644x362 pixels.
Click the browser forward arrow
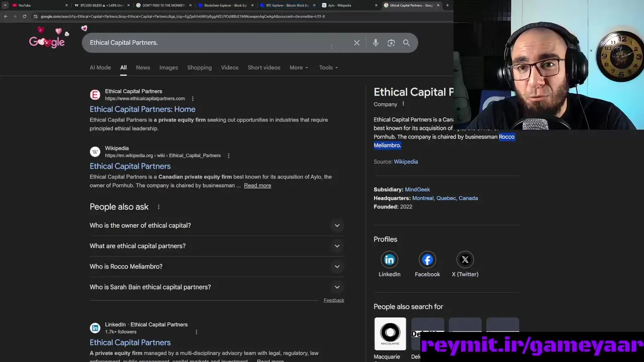pyautogui.click(x=15, y=16)
